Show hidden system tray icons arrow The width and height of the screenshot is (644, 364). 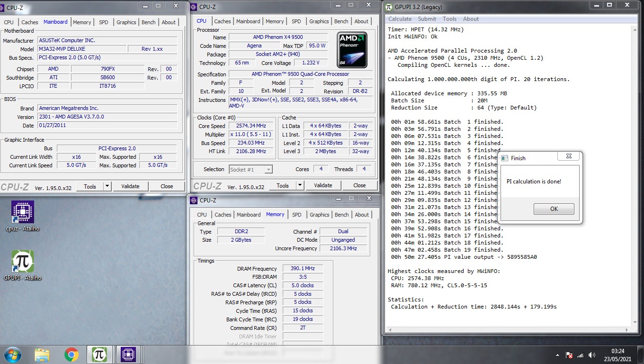[x=557, y=355]
